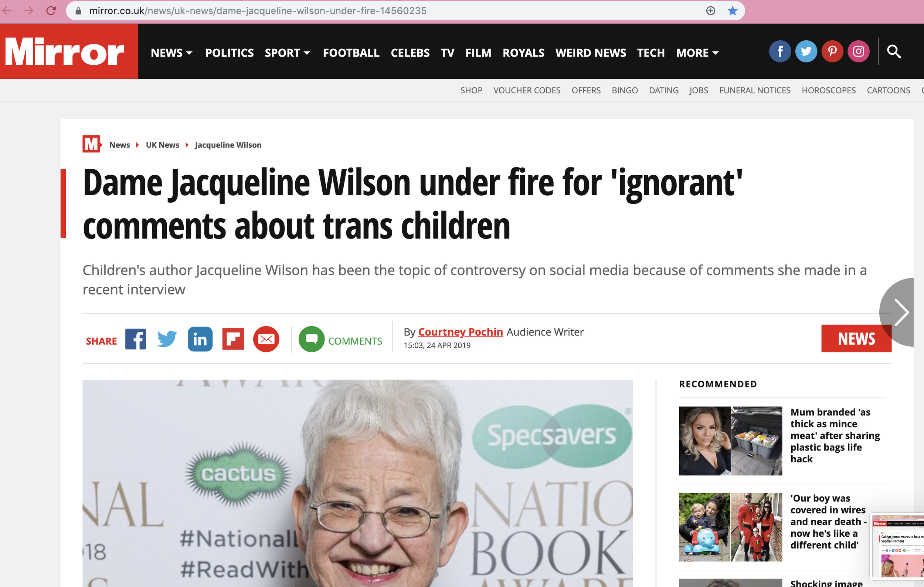924x587 pixels.
Task: Open the TECH section
Action: click(x=651, y=53)
